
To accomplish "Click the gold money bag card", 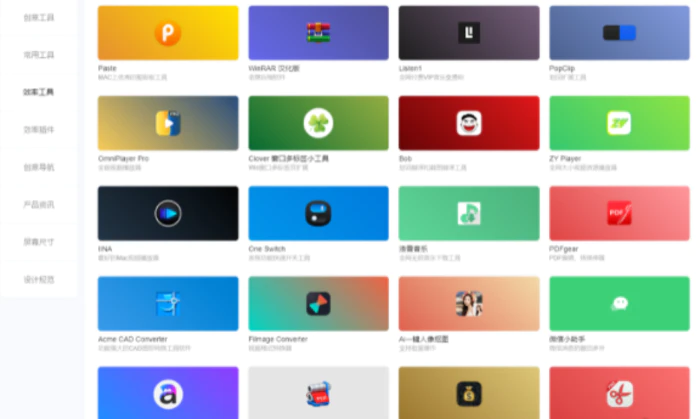I will point(468,392).
